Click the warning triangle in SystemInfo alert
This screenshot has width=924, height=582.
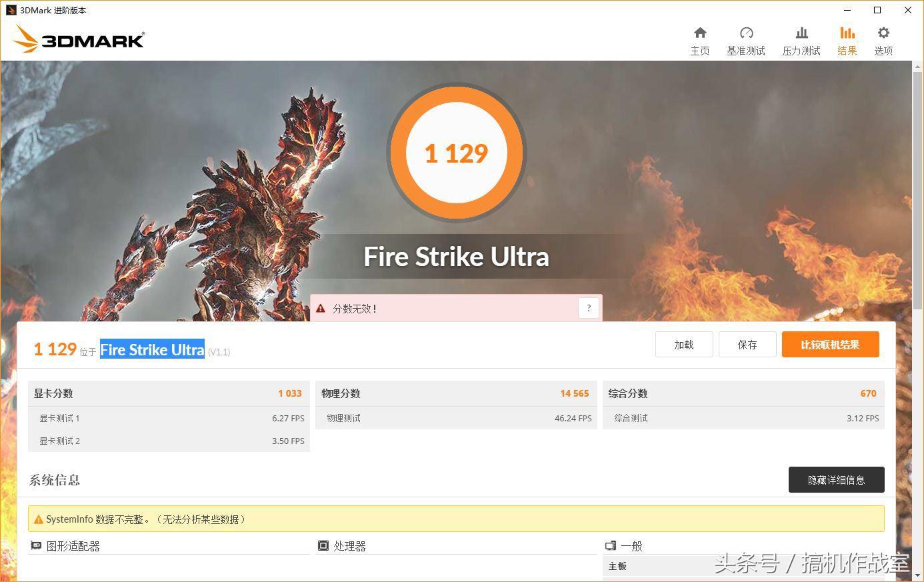click(x=38, y=518)
